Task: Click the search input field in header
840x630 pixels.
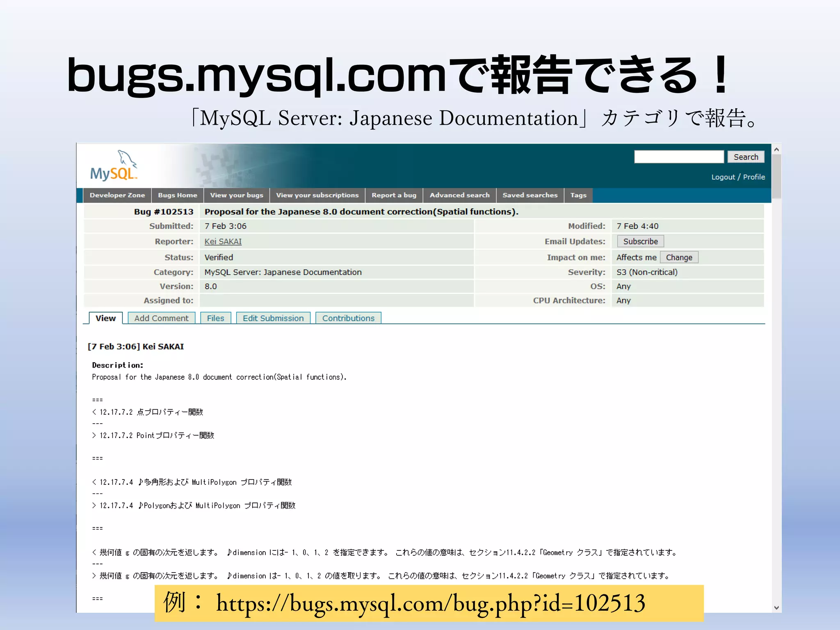Action: coord(679,157)
